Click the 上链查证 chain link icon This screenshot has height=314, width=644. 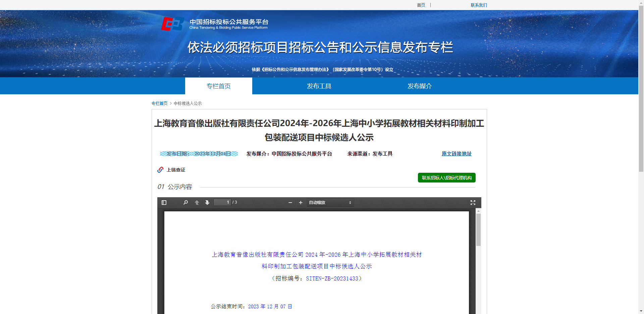click(160, 170)
